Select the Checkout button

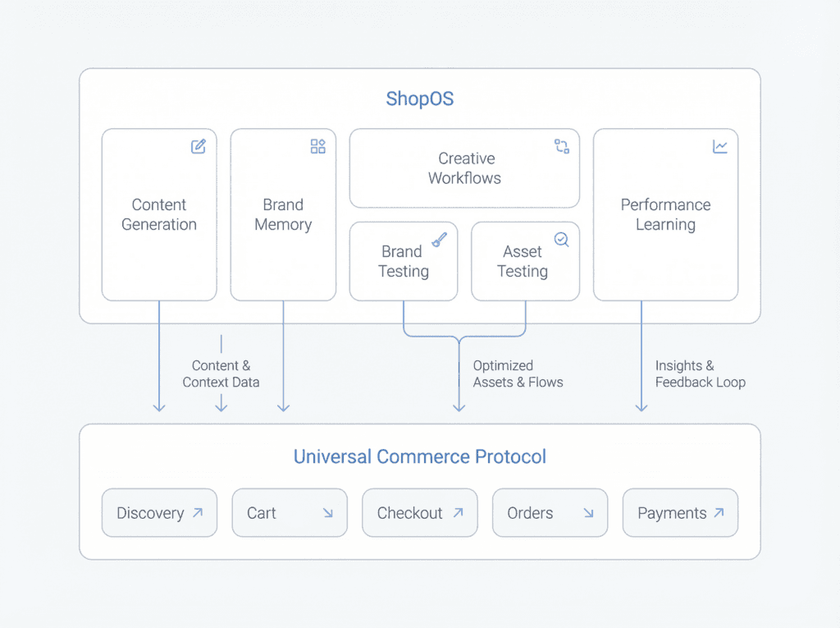pyautogui.click(x=420, y=513)
